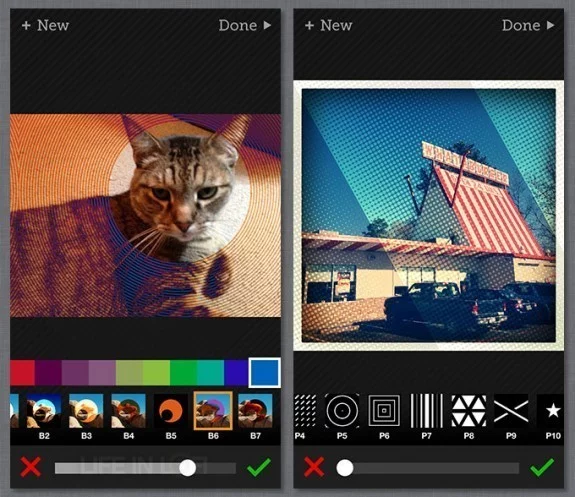The width and height of the screenshot is (575, 497).
Task: Pick the indigo color swatch
Action: [237, 372]
